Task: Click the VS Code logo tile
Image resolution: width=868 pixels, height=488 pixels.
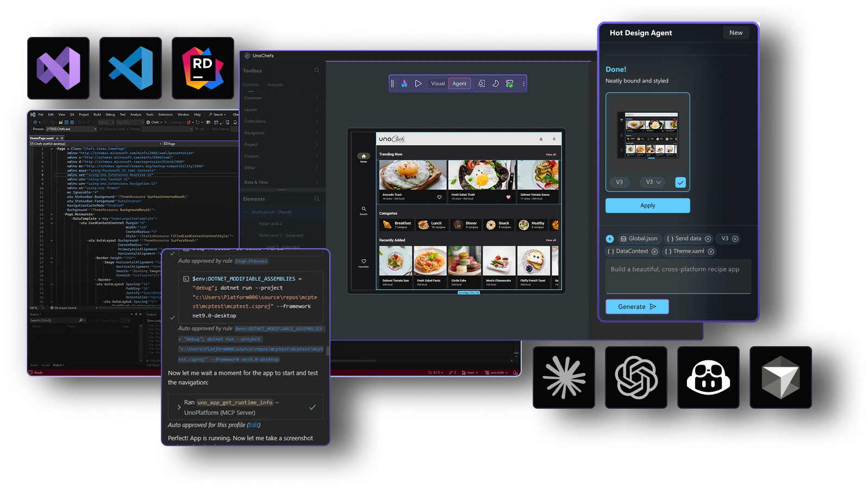Action: click(x=130, y=68)
